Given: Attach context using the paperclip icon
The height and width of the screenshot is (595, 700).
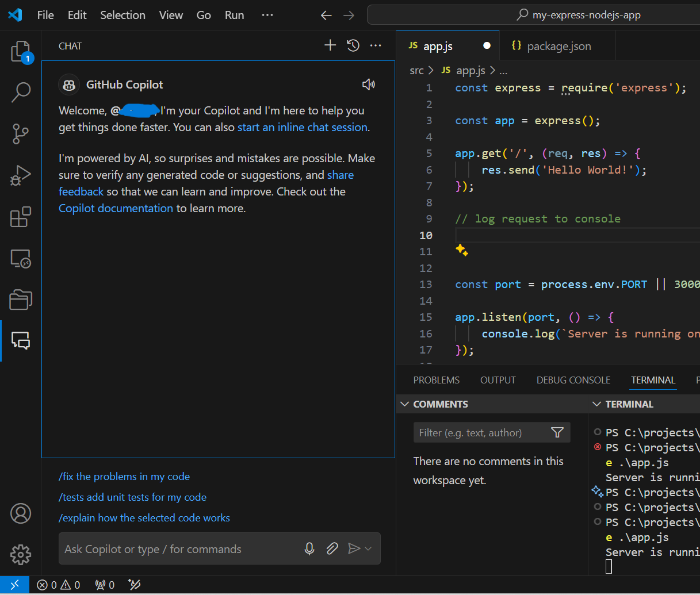Looking at the screenshot, I should click(x=332, y=548).
